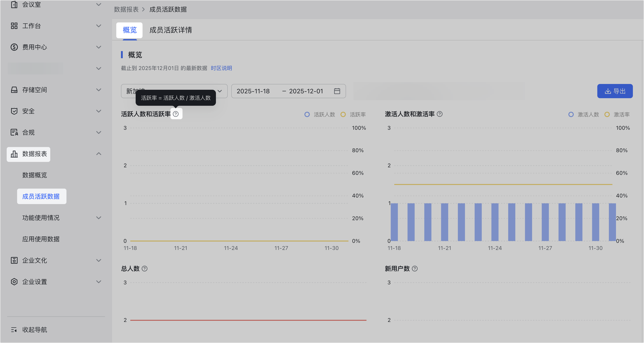Toggle 激活率 legend series

pos(617,114)
